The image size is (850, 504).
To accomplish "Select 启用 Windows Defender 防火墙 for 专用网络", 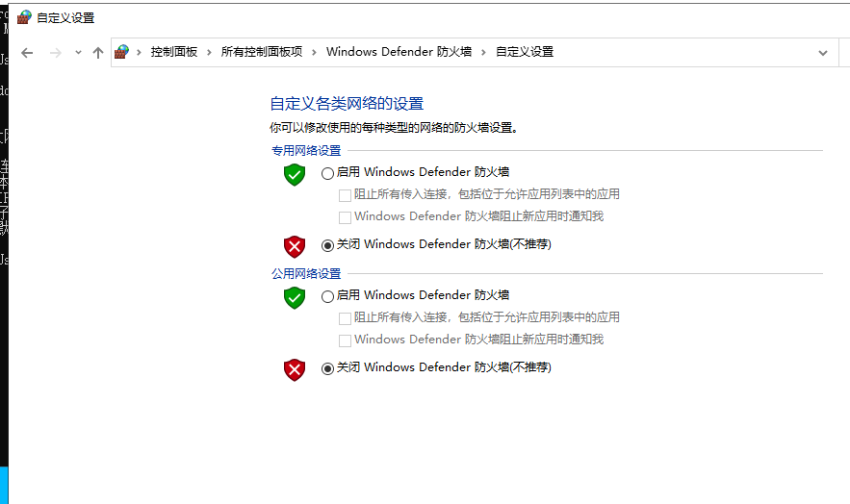I will 328,174.
